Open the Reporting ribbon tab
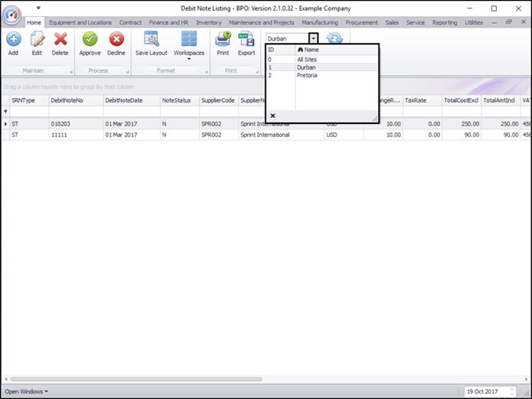The width and height of the screenshot is (532, 399). coord(445,22)
